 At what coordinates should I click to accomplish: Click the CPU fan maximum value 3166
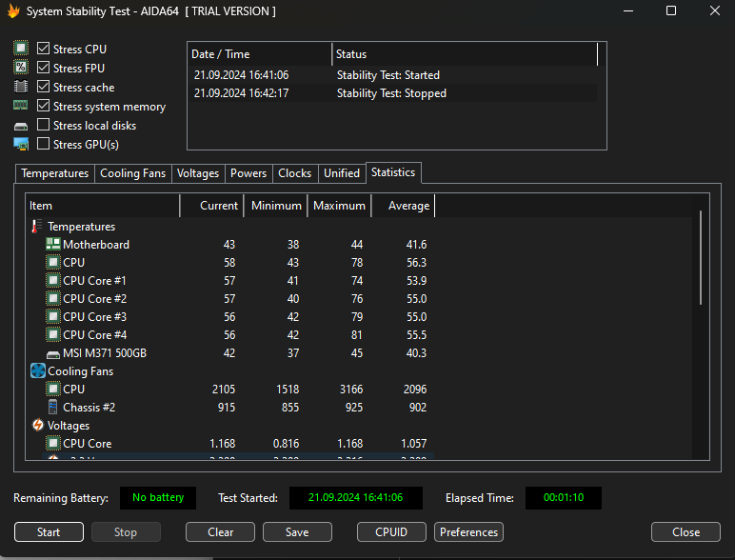click(351, 390)
